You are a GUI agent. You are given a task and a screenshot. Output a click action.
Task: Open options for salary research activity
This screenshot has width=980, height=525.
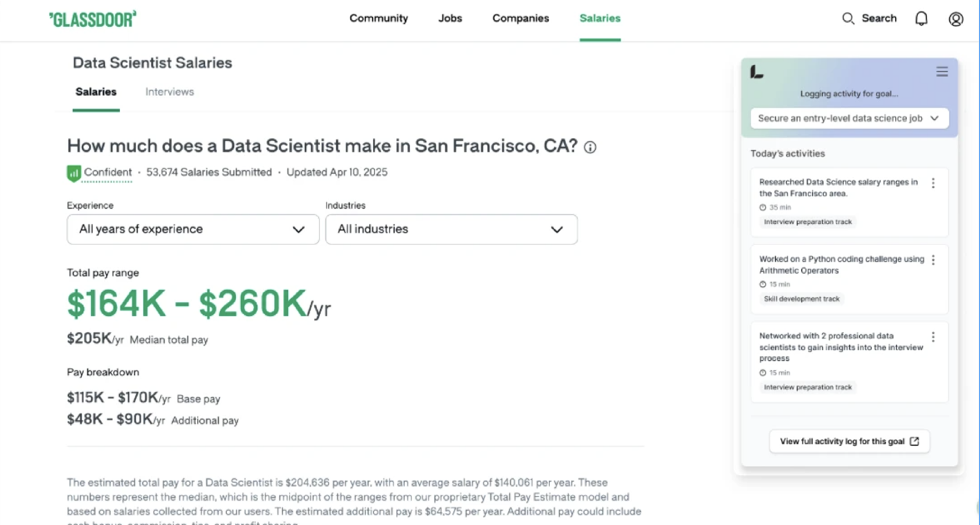[x=933, y=183]
